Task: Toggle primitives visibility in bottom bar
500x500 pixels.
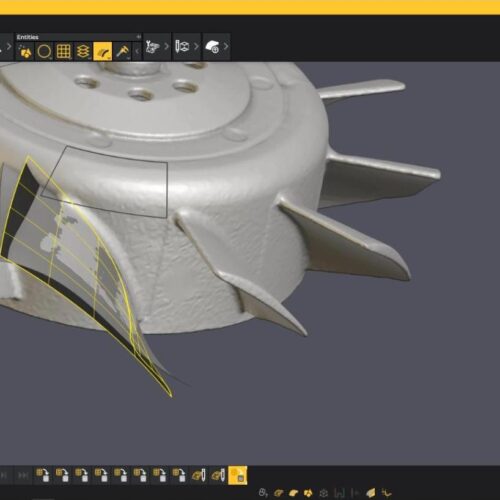Action: click(x=308, y=493)
